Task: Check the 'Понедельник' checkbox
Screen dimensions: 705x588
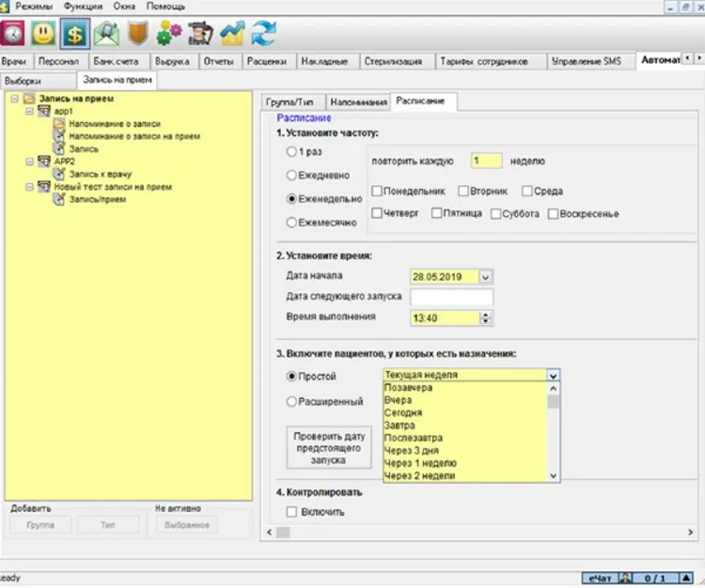Action: tap(377, 191)
